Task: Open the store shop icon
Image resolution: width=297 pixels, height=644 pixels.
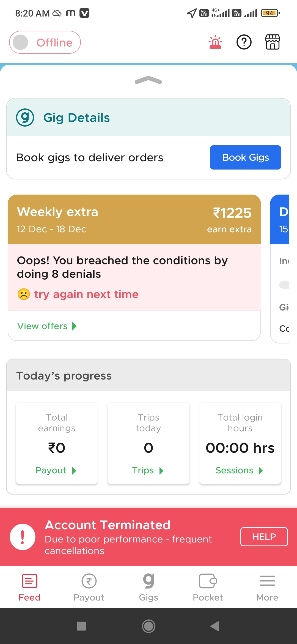Action: [x=272, y=42]
